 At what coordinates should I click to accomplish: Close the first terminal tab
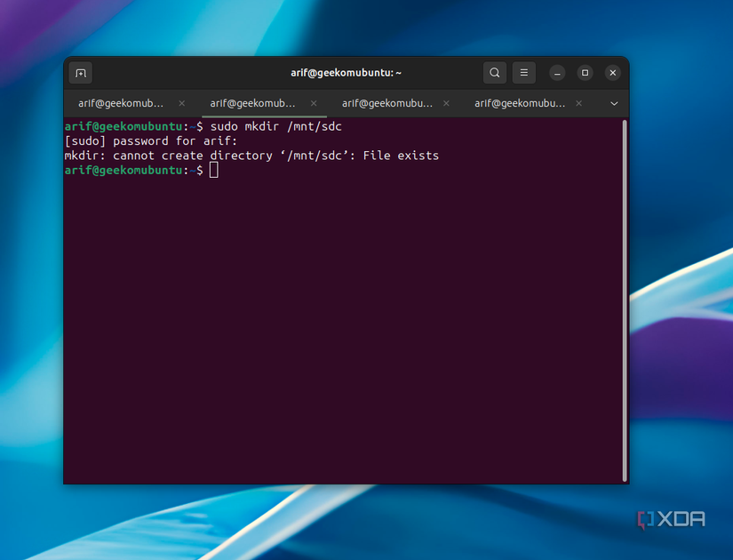tap(181, 102)
